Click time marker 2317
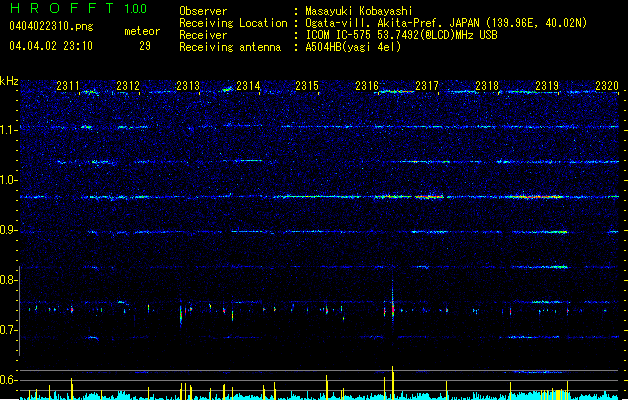The height and width of the screenshot is (400, 629). pos(427,85)
